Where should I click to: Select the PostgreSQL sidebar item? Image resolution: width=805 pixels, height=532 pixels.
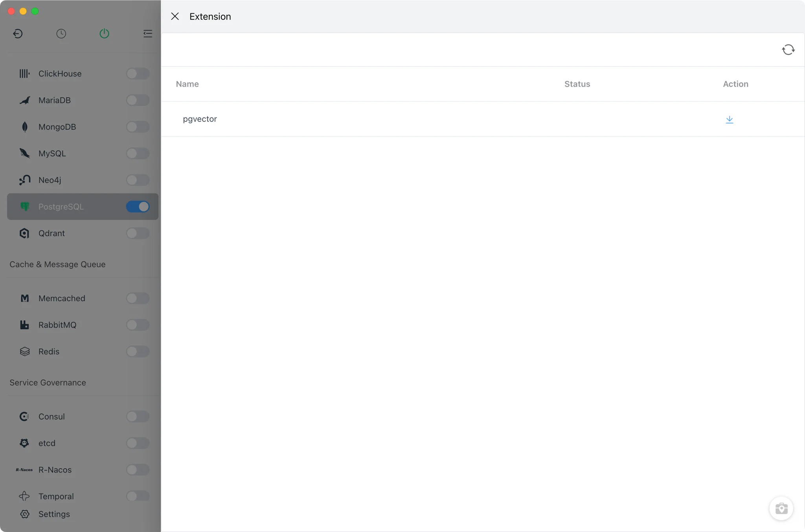83,207
